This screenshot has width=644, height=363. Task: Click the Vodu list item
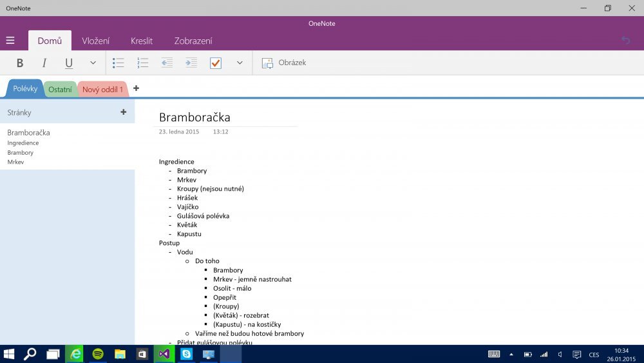(185, 252)
